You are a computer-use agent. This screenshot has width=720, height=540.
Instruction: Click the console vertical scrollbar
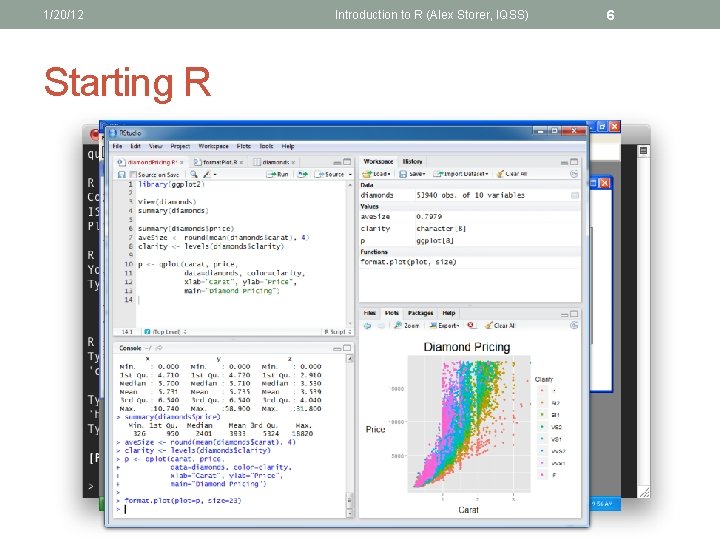click(x=349, y=436)
